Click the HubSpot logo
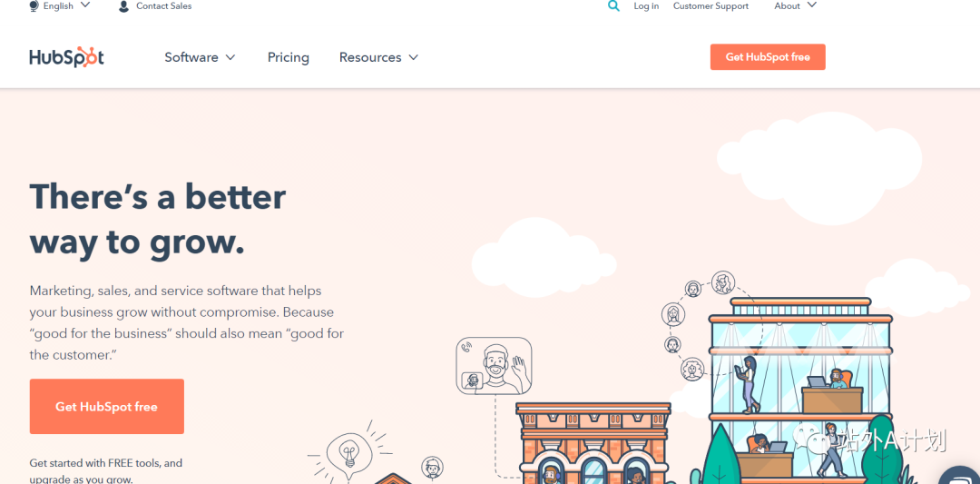Screen dimensions: 980x484 66,57
